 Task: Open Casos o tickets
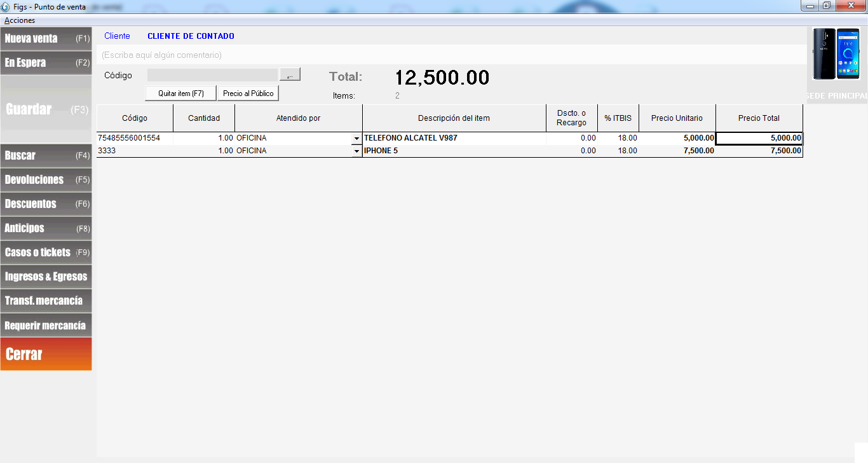point(46,252)
